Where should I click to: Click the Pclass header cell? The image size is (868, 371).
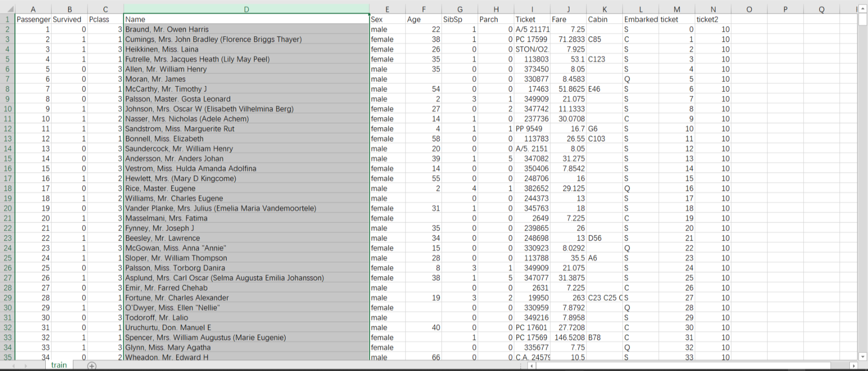pyautogui.click(x=106, y=19)
